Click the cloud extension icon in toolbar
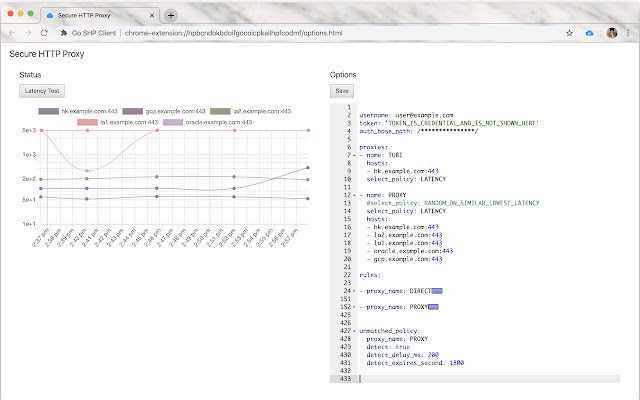 coord(590,33)
